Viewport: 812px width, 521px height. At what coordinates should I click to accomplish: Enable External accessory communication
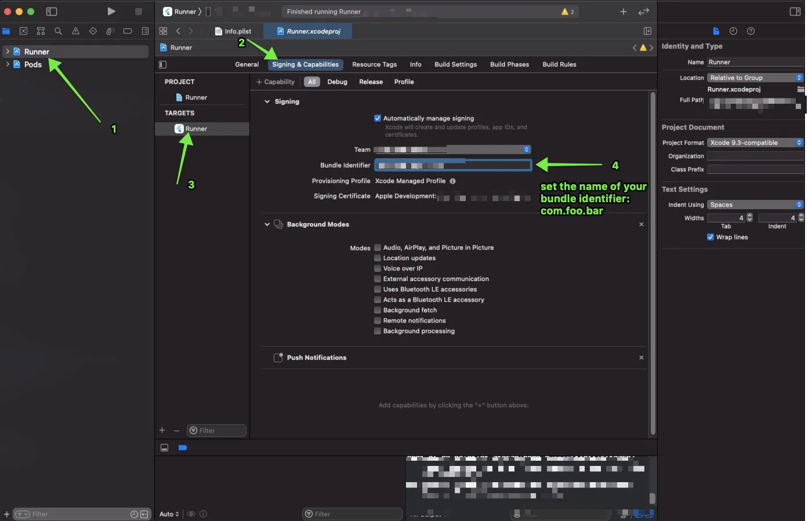[x=378, y=279]
